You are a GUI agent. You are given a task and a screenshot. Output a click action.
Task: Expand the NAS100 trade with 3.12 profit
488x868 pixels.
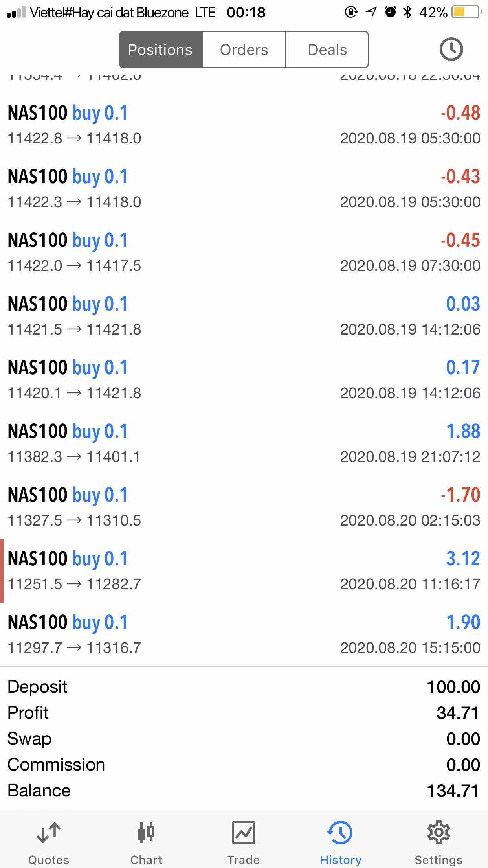point(244,570)
